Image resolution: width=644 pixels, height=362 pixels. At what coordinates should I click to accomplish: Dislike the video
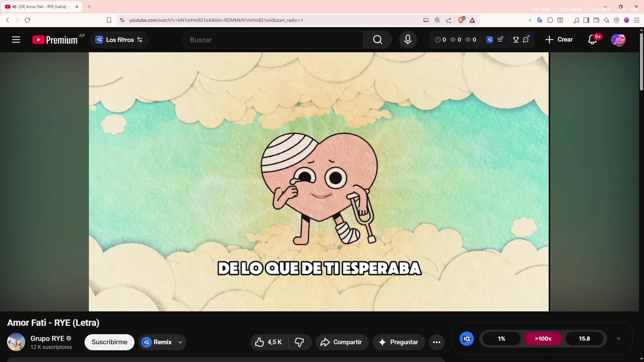tap(300, 342)
